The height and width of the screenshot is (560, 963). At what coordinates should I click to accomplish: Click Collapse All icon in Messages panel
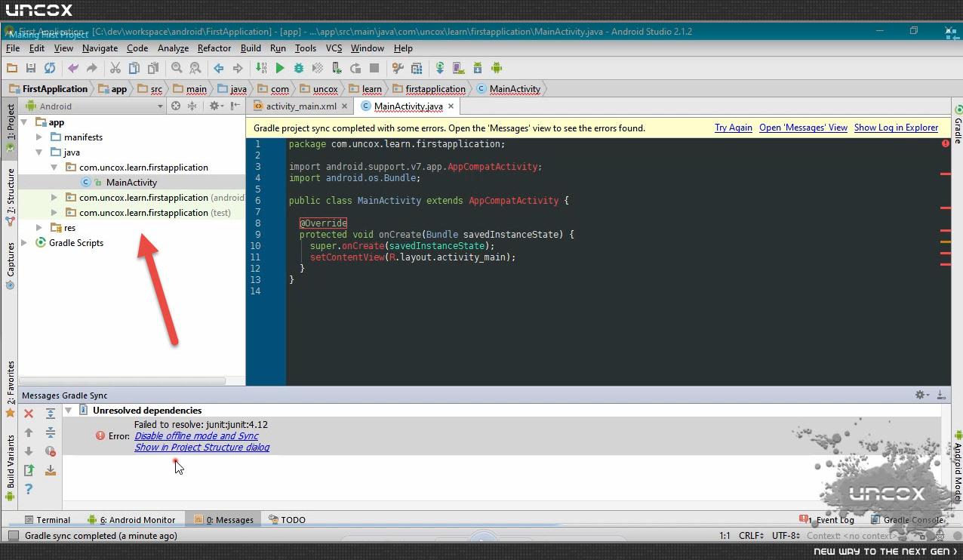pos(51,432)
